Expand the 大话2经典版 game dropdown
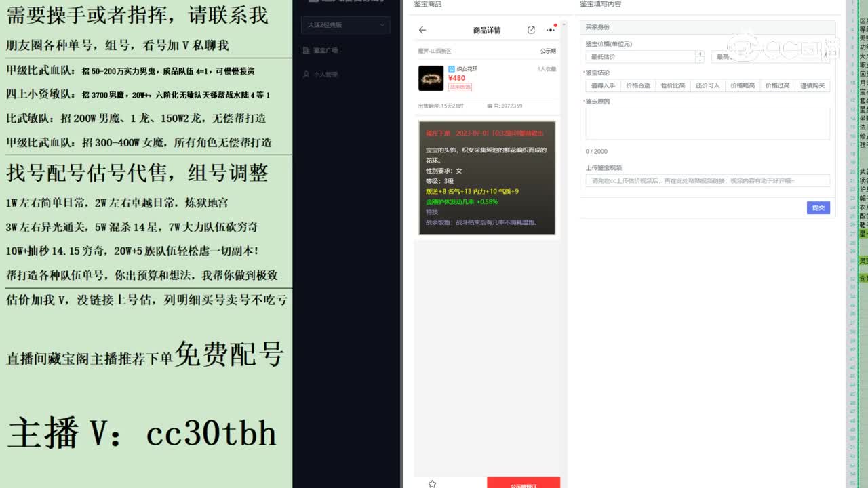Screen dimensions: 868x488 [345, 25]
